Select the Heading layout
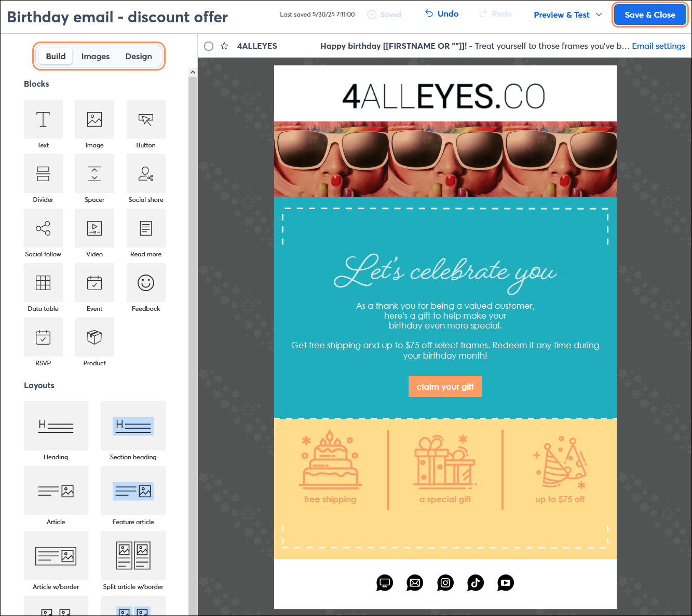This screenshot has width=692, height=616. coord(56,426)
